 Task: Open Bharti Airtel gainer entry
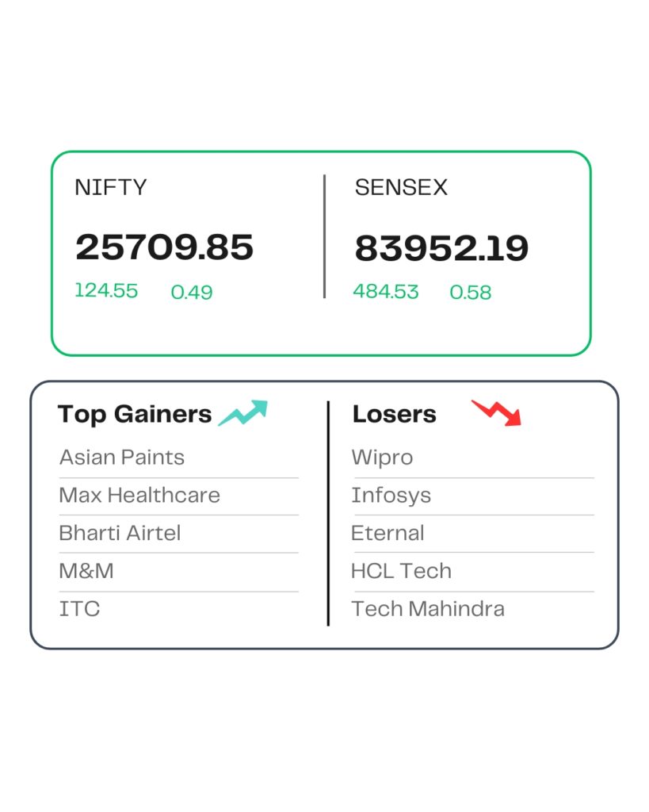coord(120,533)
